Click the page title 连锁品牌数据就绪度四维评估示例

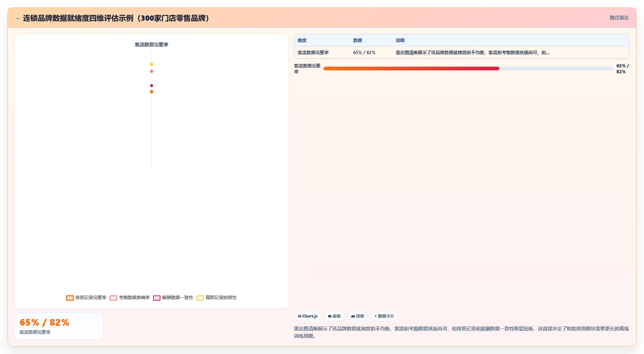[116, 18]
